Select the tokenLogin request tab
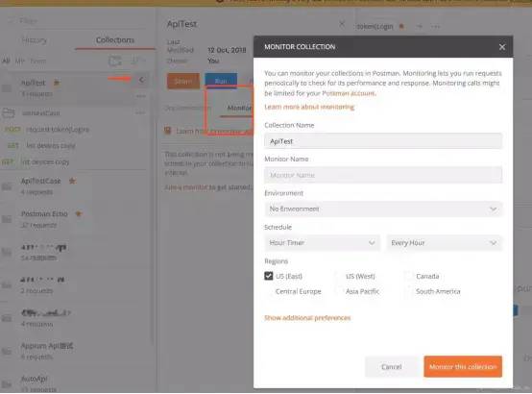 [375, 27]
